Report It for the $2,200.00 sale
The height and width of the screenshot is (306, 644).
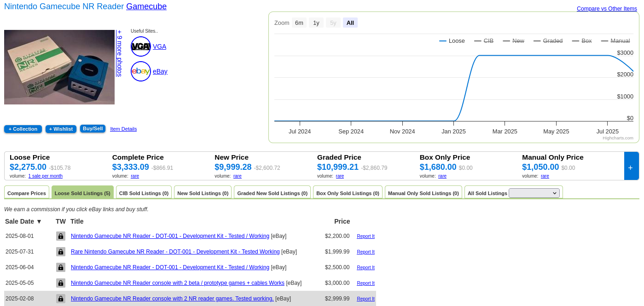pyautogui.click(x=366, y=237)
